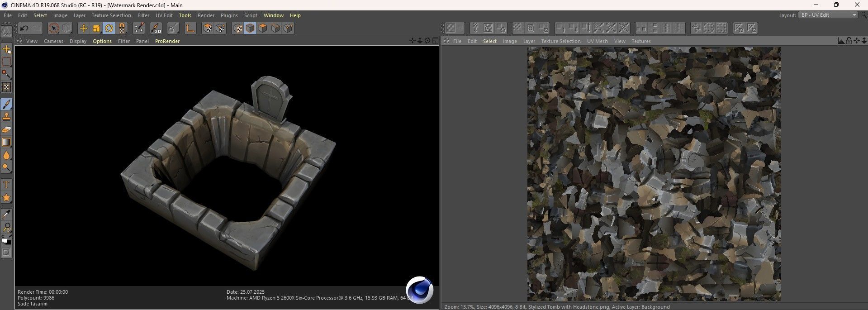
Task: Click the search magnifier beside Layout
Action: point(864,15)
